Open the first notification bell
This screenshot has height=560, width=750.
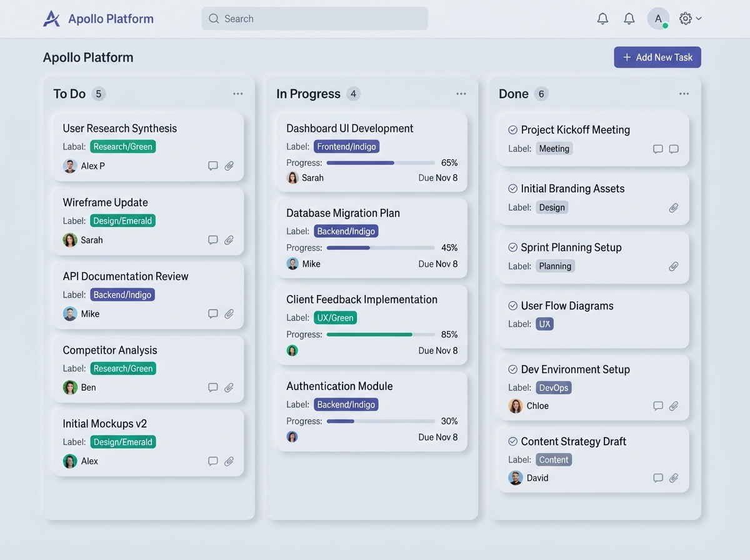[602, 19]
